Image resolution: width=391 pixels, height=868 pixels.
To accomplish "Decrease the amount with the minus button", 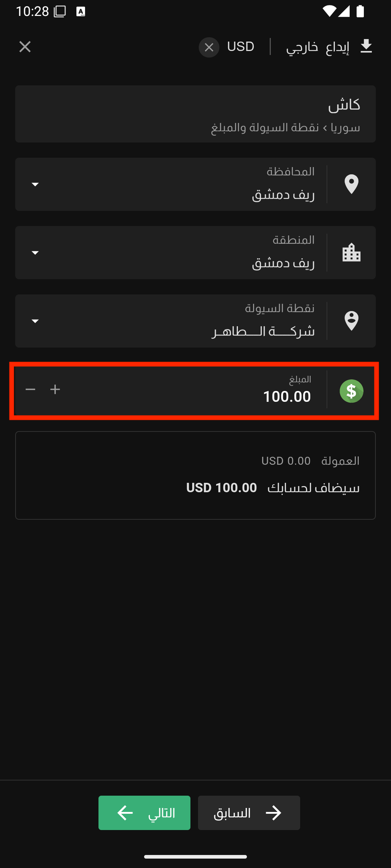I will pos(30,389).
